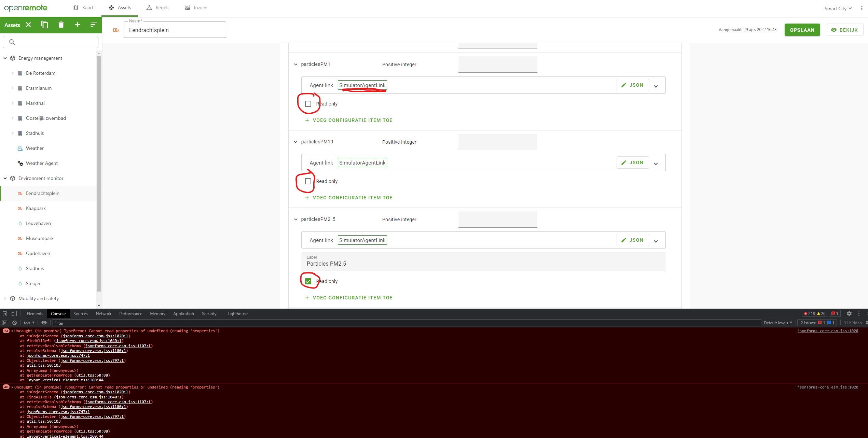Viewport: 868px width, 438px height.
Task: Enable Read only for particlesPM1
Action: tap(308, 104)
